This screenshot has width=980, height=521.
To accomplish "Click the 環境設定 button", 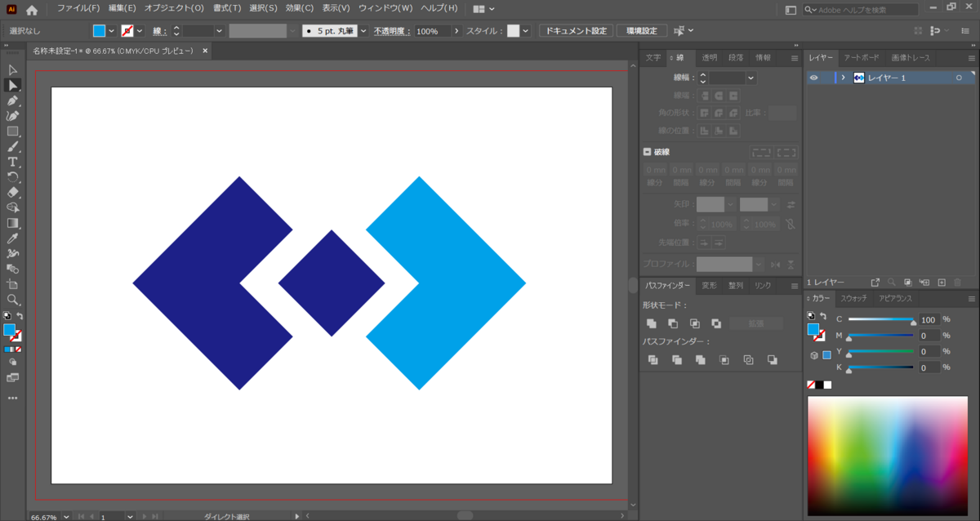I will [x=641, y=31].
